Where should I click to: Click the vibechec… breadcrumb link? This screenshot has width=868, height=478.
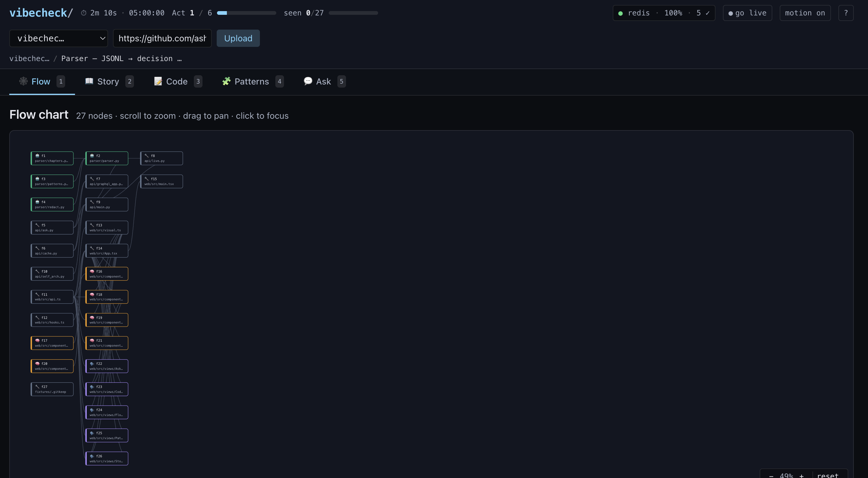pos(29,59)
